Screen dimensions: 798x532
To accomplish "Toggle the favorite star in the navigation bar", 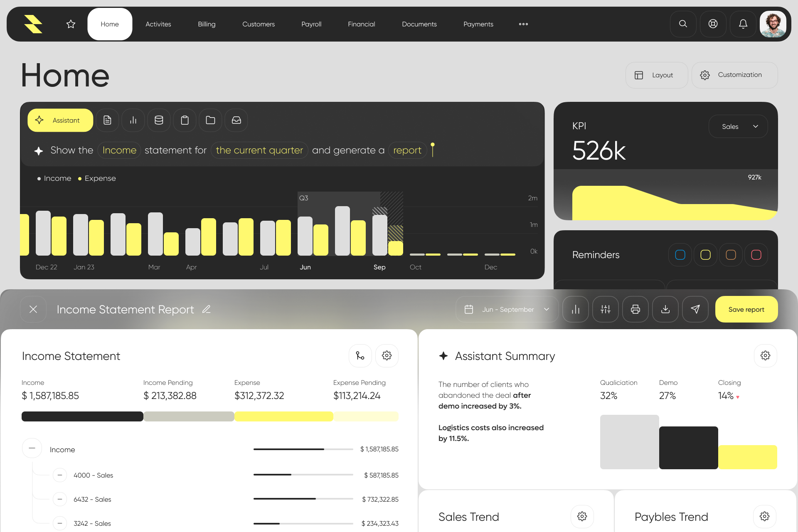I will (x=71, y=24).
